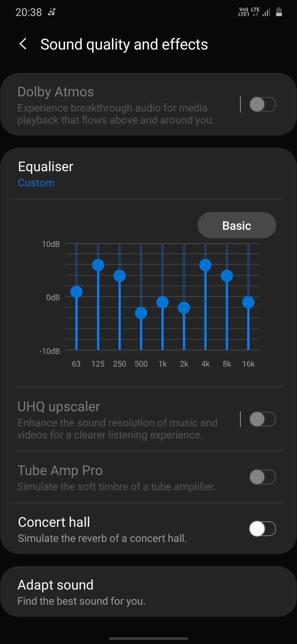Viewport: 297px width, 644px height.
Task: Tap the Equaliser section heading
Action: pos(45,166)
